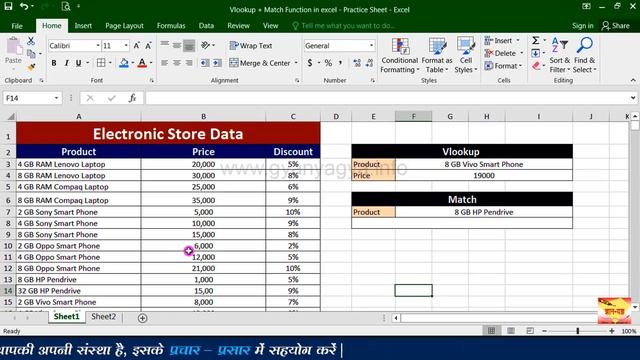
Task: Open Sort & Filter menu
Action: (x=559, y=55)
